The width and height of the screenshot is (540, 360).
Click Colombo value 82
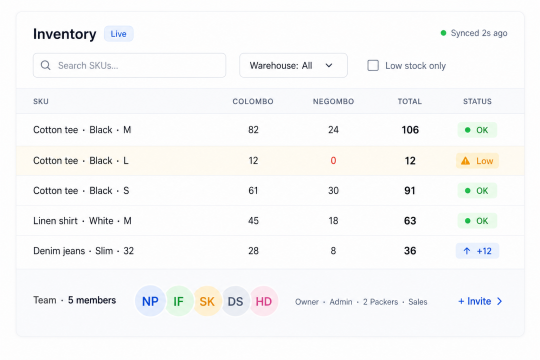(253, 130)
